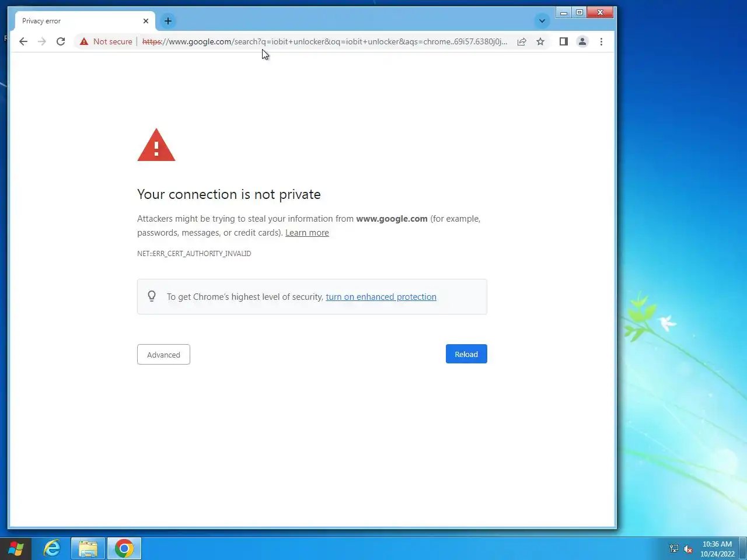Click the Chrome taskbar icon
The image size is (747, 560).
click(x=124, y=548)
